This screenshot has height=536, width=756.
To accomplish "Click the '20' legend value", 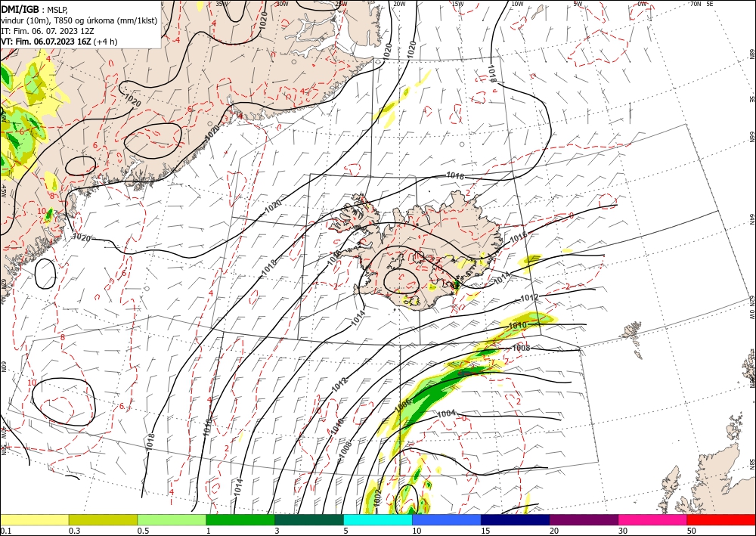I will tap(554, 531).
